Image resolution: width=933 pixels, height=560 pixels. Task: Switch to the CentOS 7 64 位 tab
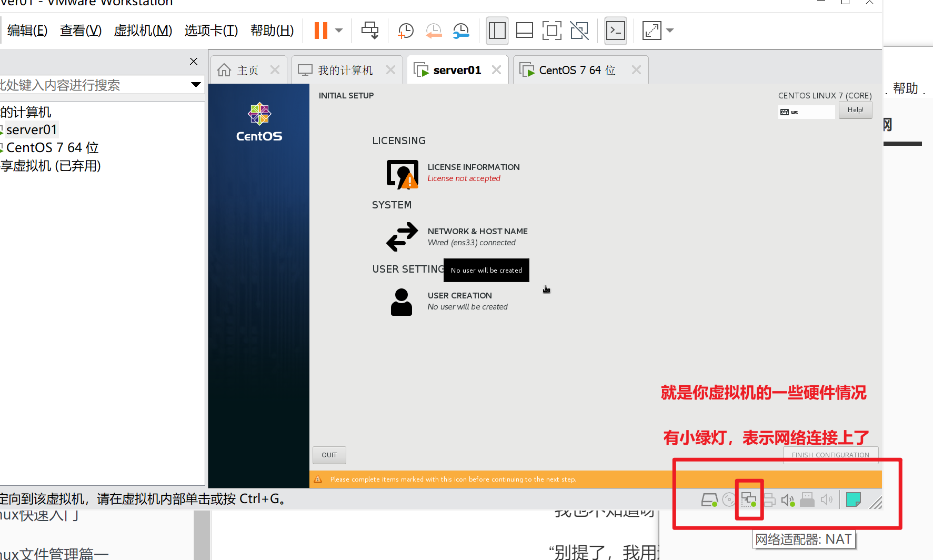click(x=577, y=70)
